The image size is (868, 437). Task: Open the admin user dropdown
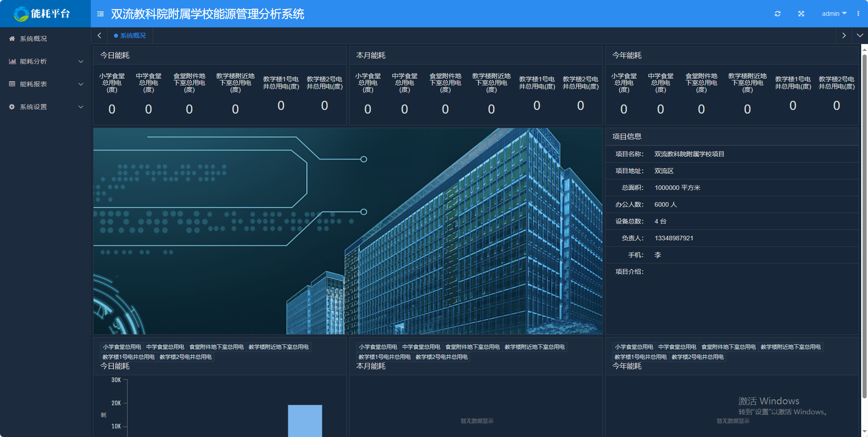[834, 14]
